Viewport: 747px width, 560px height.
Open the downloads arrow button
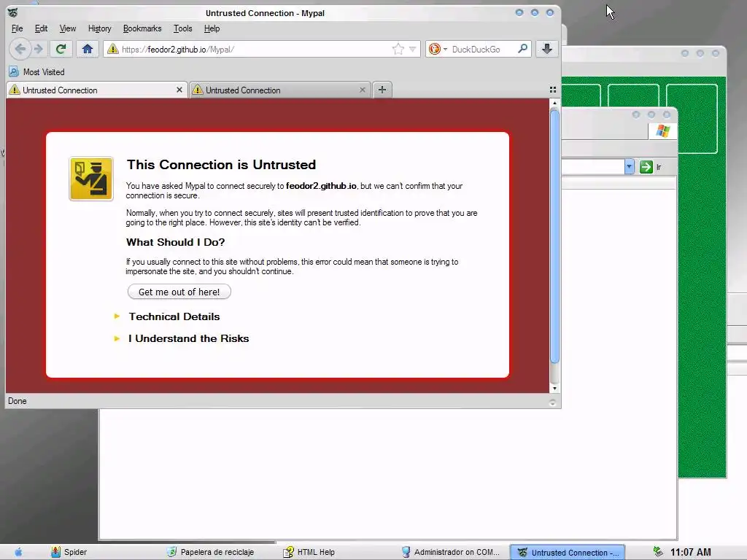547,49
